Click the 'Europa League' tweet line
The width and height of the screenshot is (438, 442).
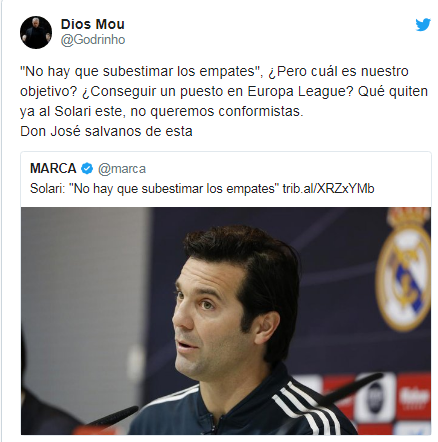(x=224, y=91)
